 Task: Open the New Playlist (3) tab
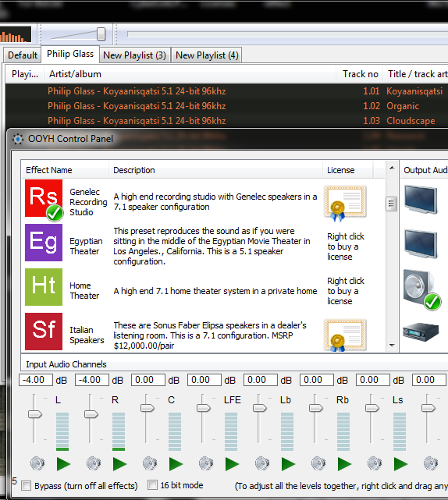tap(135, 55)
